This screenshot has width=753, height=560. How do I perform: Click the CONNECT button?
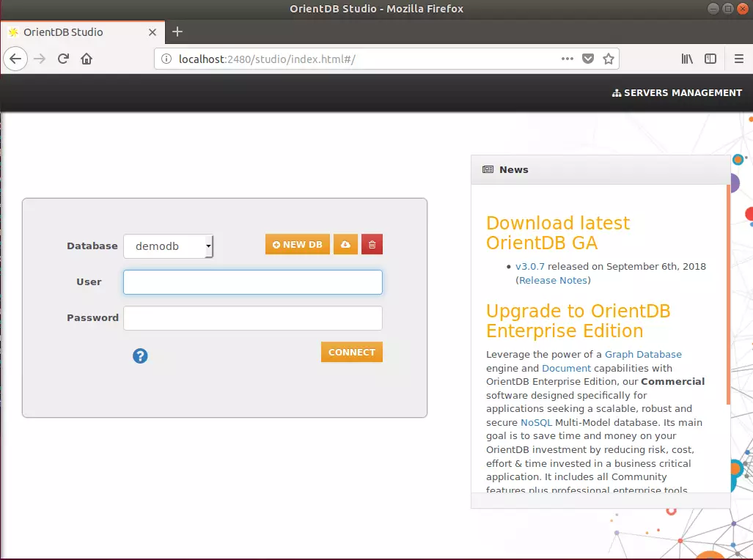[351, 352]
